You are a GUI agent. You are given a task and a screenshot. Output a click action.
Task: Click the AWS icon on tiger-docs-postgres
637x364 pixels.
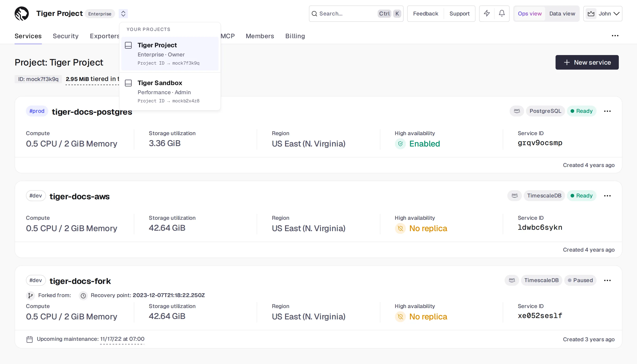(x=516, y=111)
